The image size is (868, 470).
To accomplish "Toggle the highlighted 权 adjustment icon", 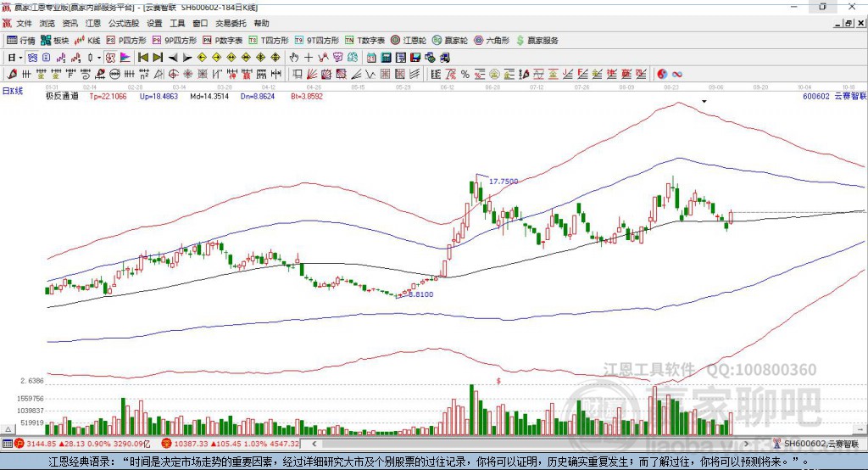I will click(111, 58).
